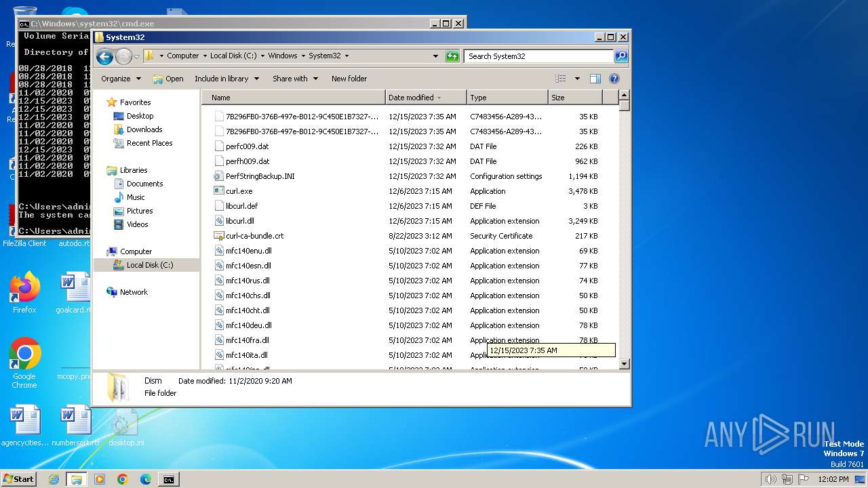Expand the Local Disk (C:) breadcrumb arrow
This screenshot has width=868, height=488.
click(262, 56)
